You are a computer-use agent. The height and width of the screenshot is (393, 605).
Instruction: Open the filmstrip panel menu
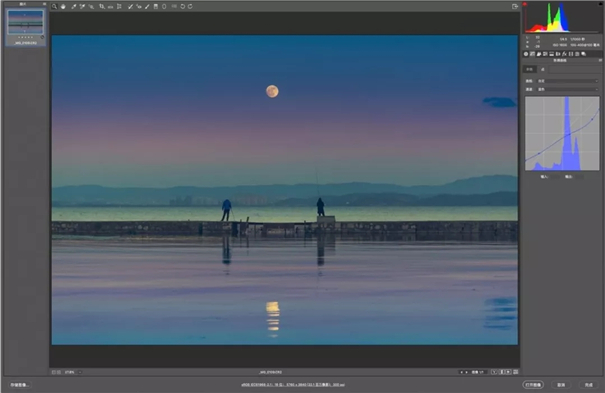[x=44, y=4]
